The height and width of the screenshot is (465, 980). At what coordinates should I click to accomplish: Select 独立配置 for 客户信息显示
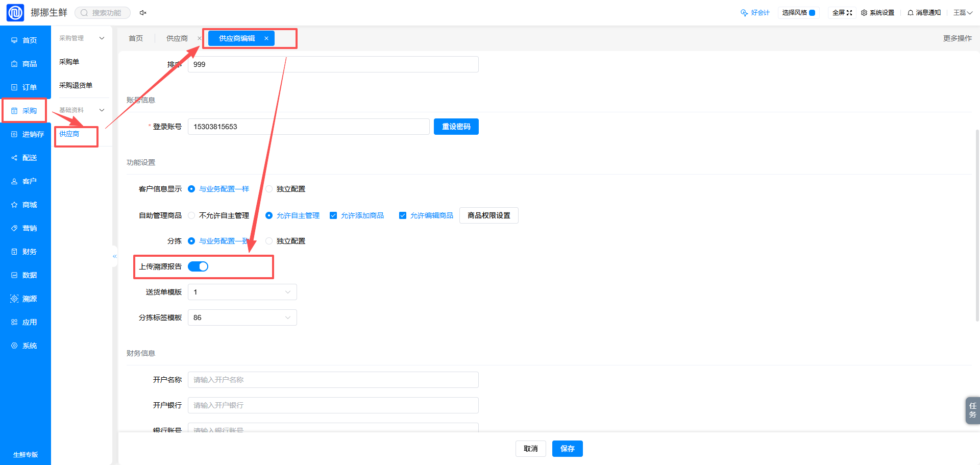coord(285,189)
